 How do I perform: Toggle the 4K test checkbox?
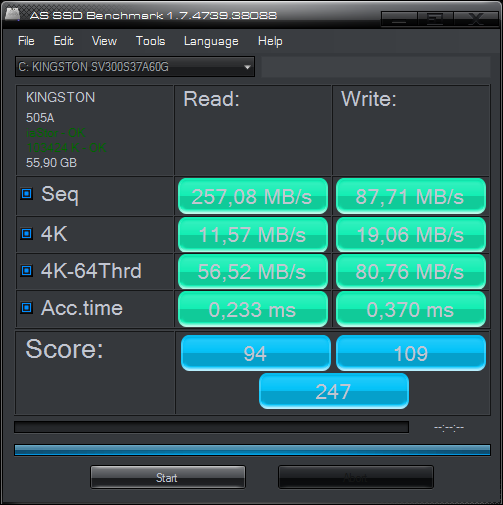pyautogui.click(x=27, y=234)
